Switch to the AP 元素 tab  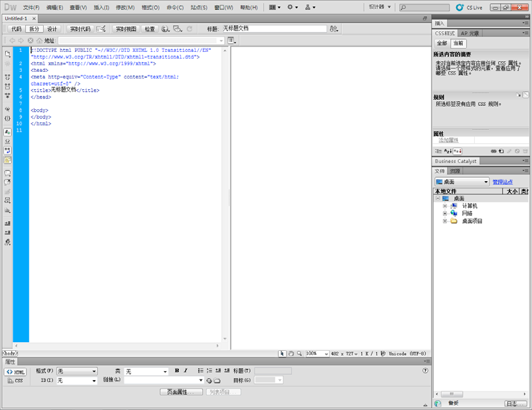click(x=470, y=33)
